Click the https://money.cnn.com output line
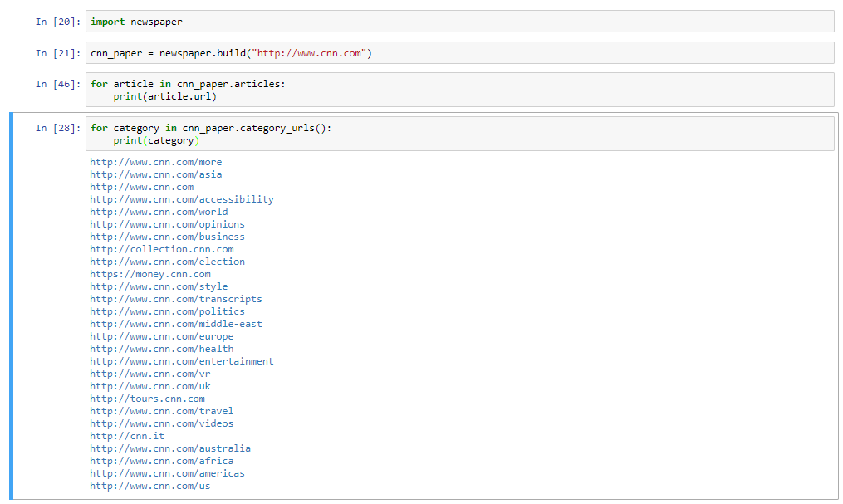The height and width of the screenshot is (504, 843). [x=149, y=274]
